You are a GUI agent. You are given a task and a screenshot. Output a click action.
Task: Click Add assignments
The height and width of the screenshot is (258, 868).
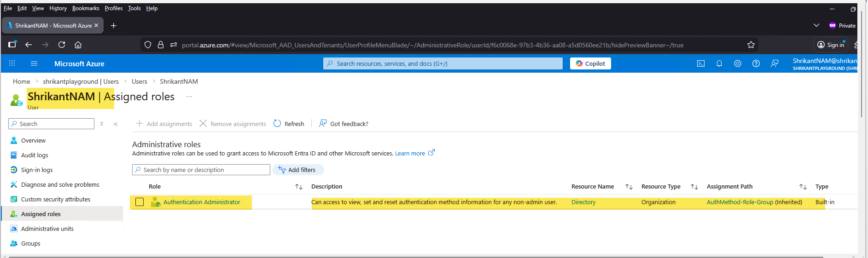164,124
